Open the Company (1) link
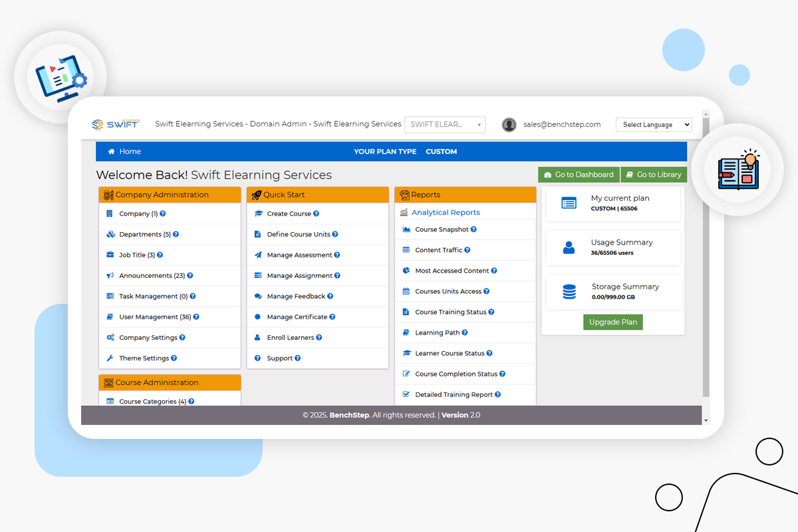The height and width of the screenshot is (532, 798). point(138,214)
